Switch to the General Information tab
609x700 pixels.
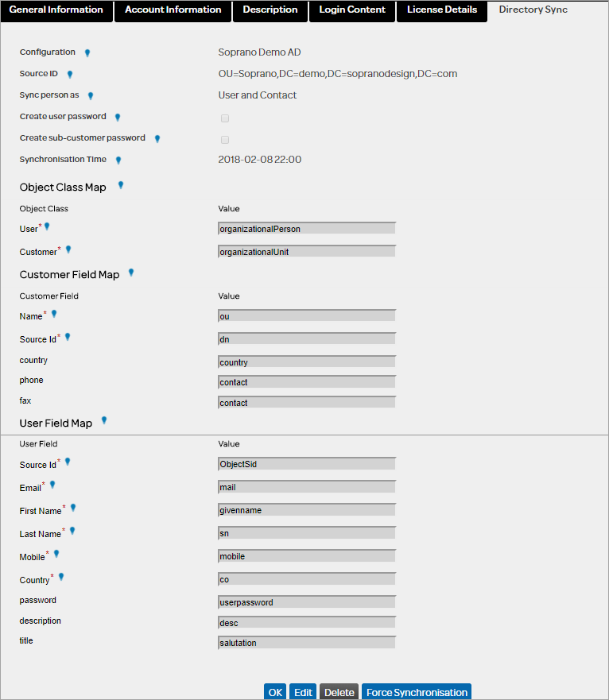tap(56, 10)
